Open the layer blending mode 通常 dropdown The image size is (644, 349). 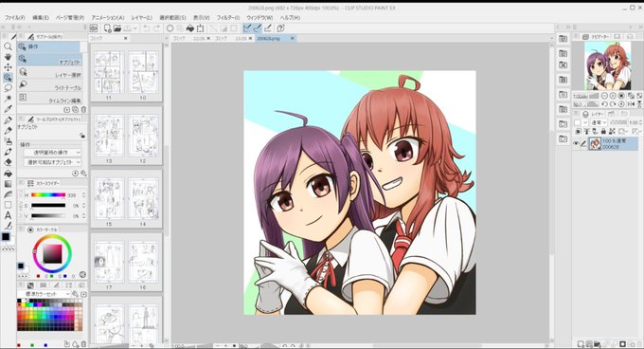(x=599, y=122)
